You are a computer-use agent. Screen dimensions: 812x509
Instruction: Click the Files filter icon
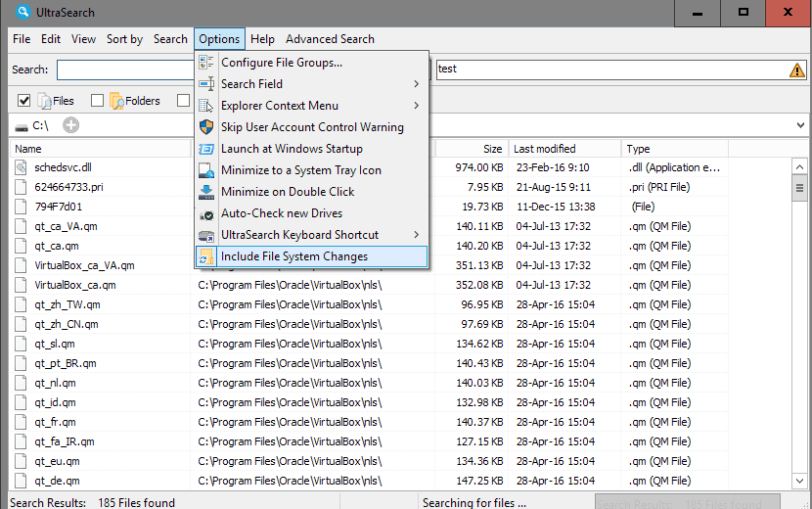click(x=45, y=101)
